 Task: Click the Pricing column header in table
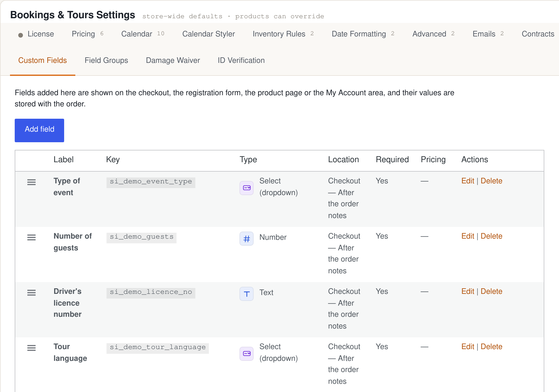(x=433, y=160)
